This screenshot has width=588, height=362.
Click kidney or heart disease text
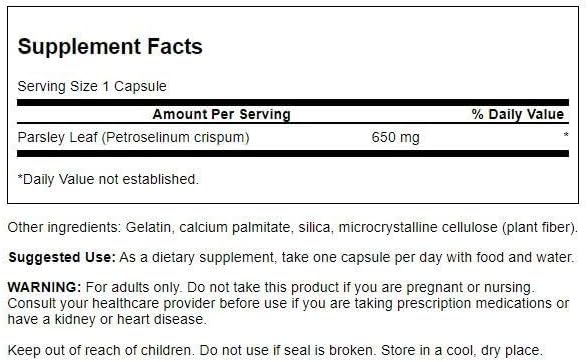click(x=130, y=320)
